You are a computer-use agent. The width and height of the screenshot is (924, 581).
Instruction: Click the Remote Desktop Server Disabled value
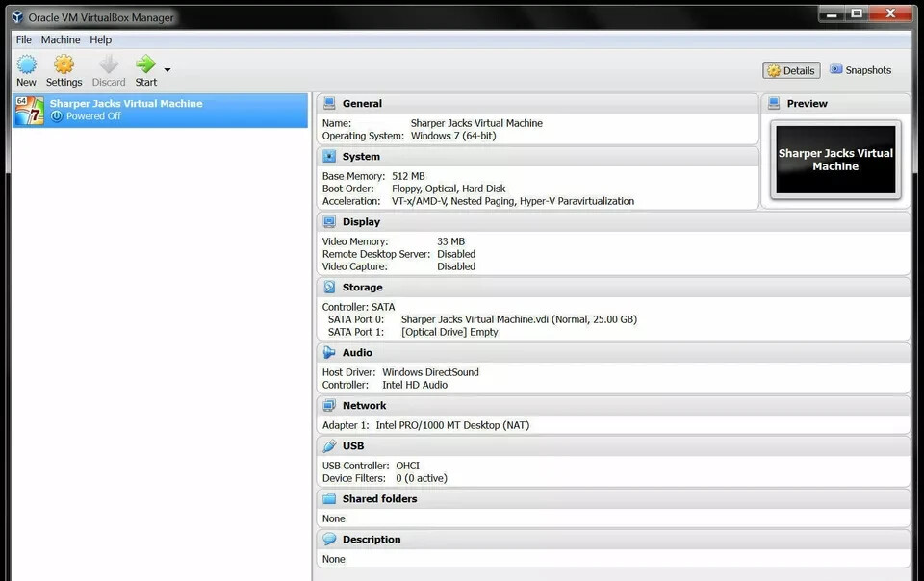point(456,254)
